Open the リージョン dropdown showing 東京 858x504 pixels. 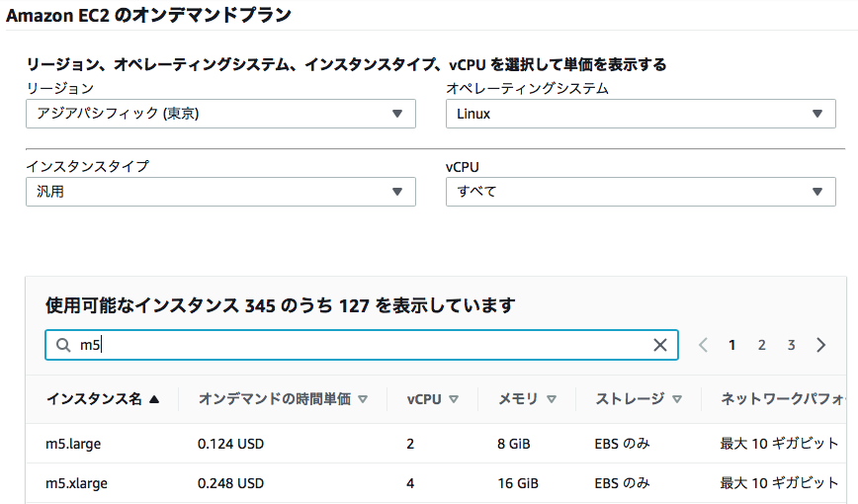tap(220, 114)
